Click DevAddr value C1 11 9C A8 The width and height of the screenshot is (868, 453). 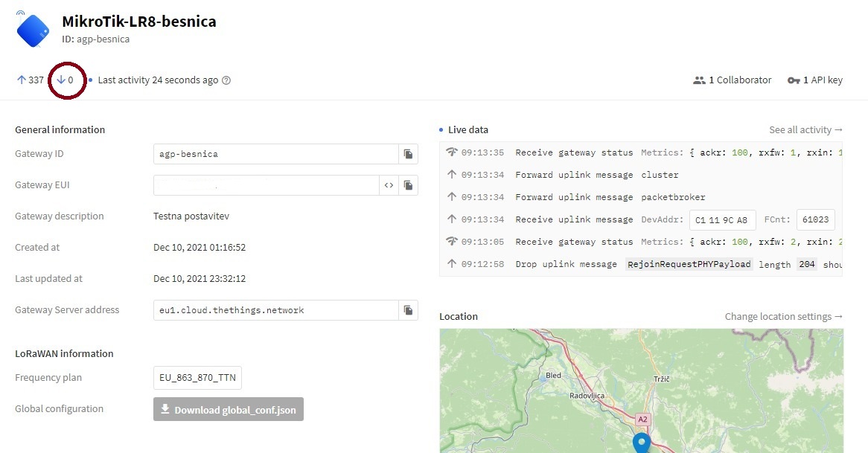pyautogui.click(x=721, y=219)
